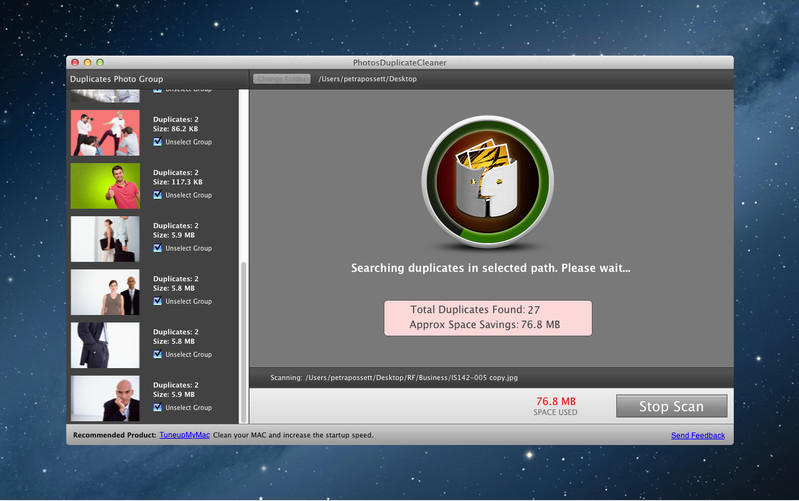The image size is (799, 501).
Task: Click the Size: 86.2 KB label
Action: click(x=175, y=128)
